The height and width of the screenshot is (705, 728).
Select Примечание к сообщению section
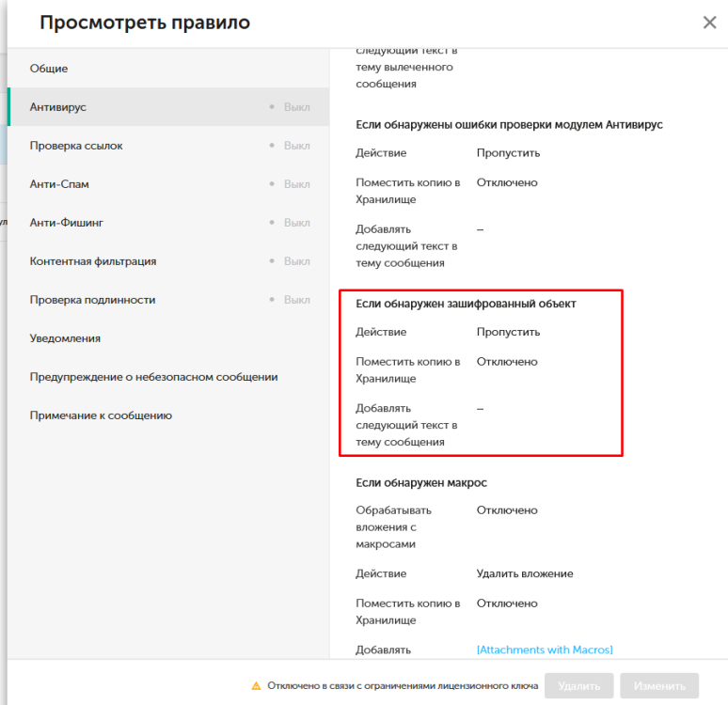(101, 415)
